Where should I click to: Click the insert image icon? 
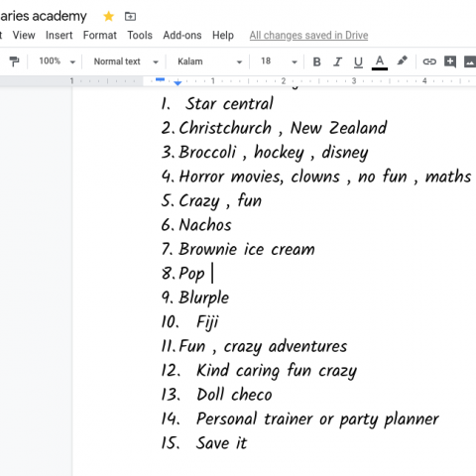pos(470,61)
